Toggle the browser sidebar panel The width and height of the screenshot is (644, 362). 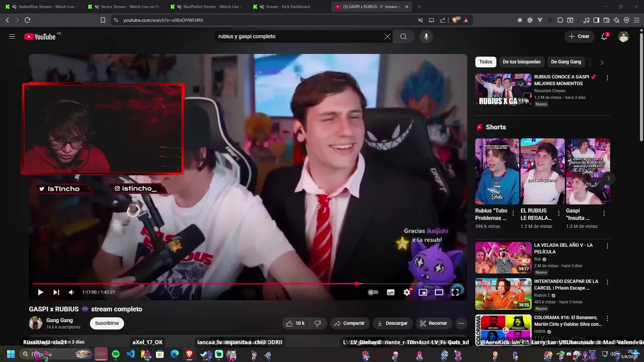coord(596,20)
